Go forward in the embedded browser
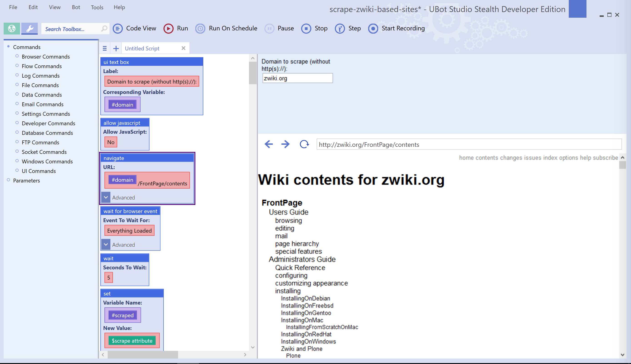The height and width of the screenshot is (364, 631). tap(285, 144)
